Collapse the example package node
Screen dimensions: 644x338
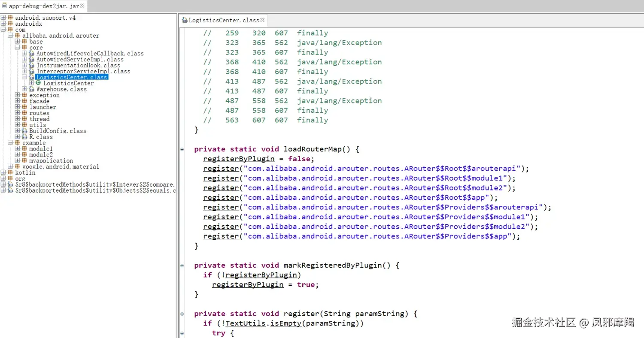[x=10, y=143]
